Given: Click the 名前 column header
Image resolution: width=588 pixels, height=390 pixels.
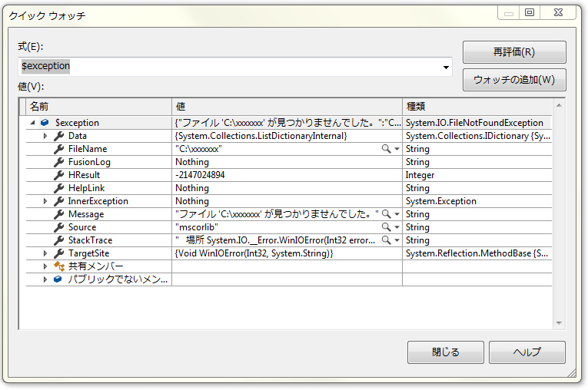Looking at the screenshot, I should click(98, 107).
